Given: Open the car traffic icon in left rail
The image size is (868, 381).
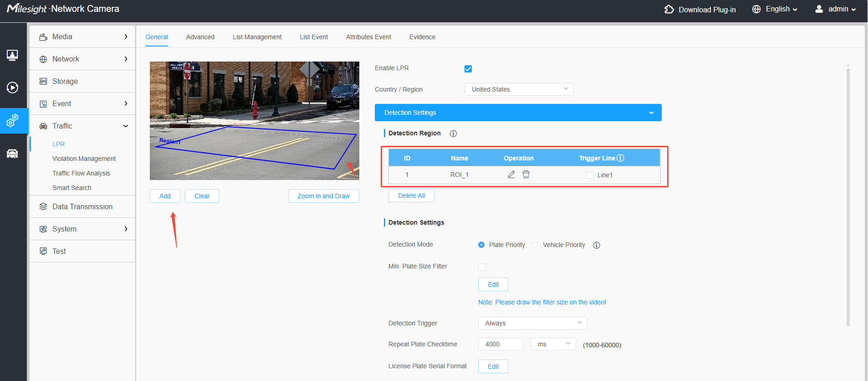Looking at the screenshot, I should (12, 154).
